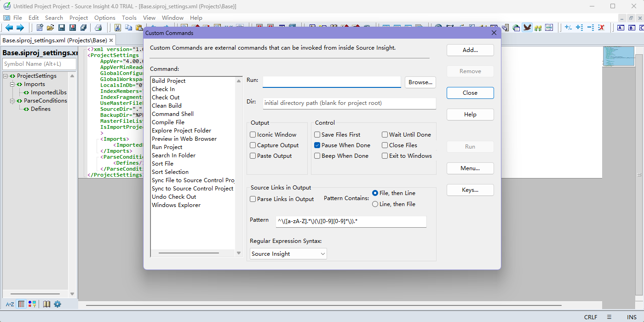Click the Browse... button
This screenshot has height=322, width=644.
pyautogui.click(x=420, y=82)
